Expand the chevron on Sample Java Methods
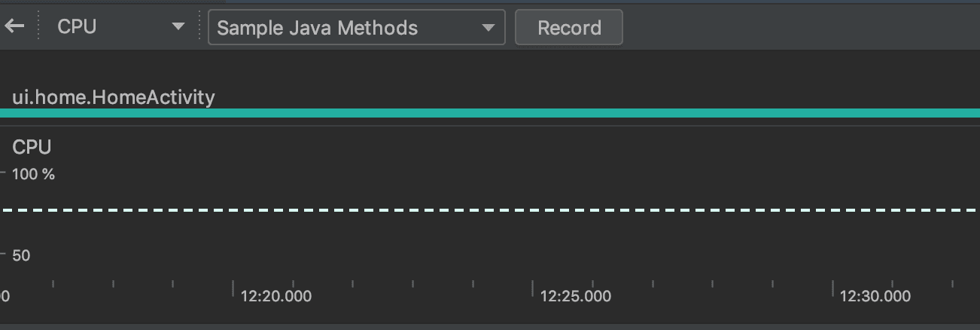 point(488,28)
